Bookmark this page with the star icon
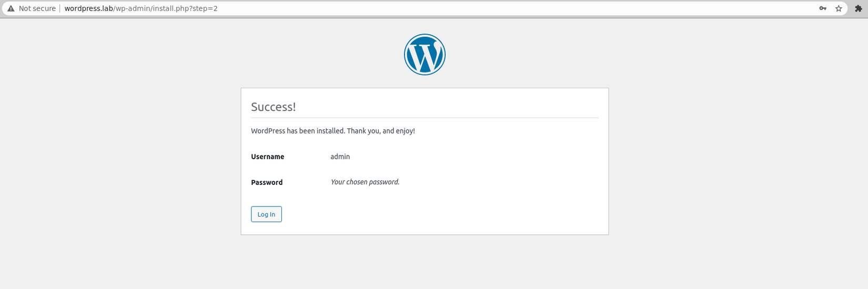868x289 pixels. tap(839, 8)
